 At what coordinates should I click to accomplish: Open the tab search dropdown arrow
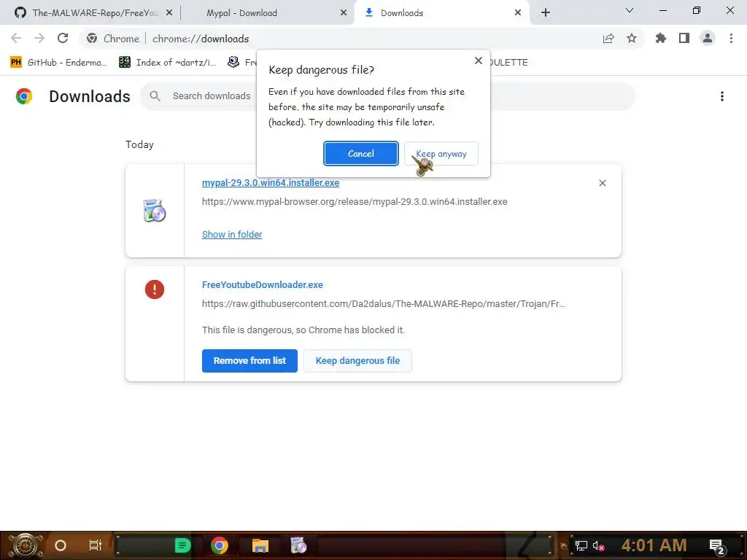click(x=630, y=10)
